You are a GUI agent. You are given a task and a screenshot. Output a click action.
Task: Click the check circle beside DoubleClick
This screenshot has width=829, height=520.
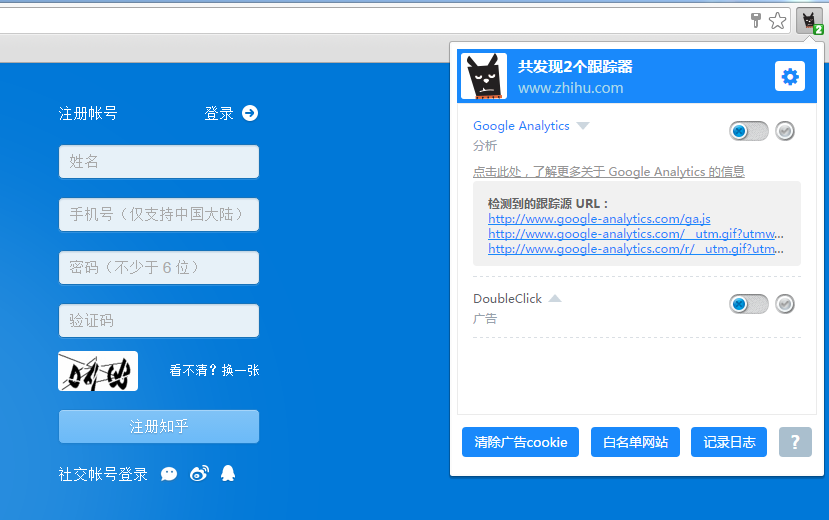pos(785,304)
